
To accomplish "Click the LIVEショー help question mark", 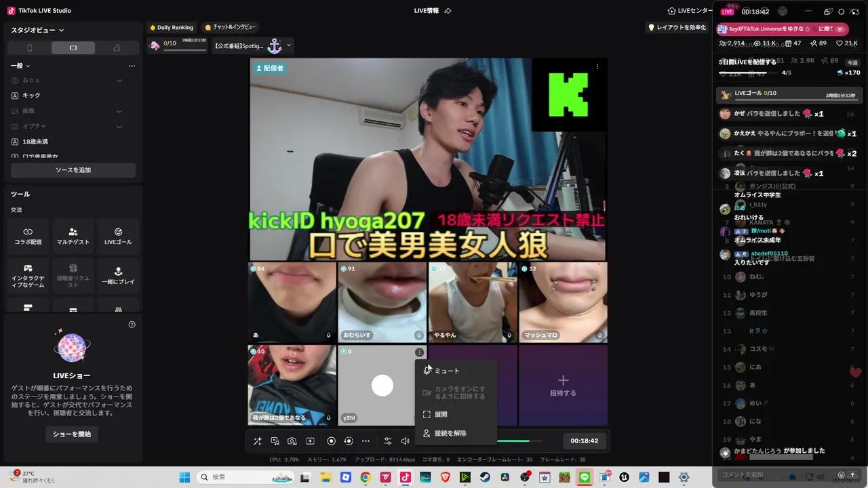I will (132, 325).
